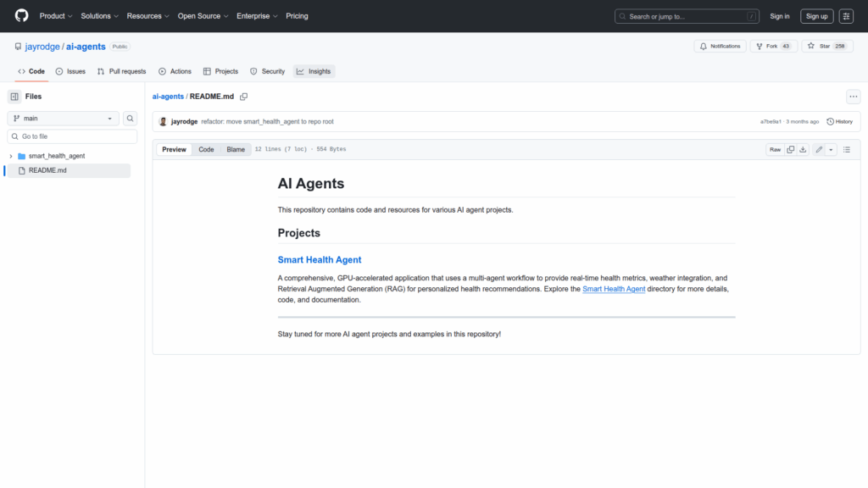Switch to the Code view
This screenshot has width=868, height=488.
(206, 149)
